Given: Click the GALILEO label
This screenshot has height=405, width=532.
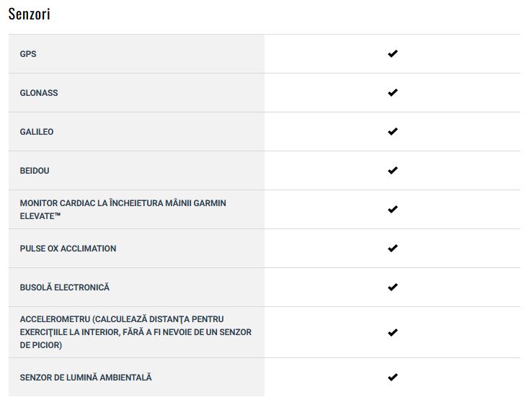Looking at the screenshot, I should [x=37, y=132].
